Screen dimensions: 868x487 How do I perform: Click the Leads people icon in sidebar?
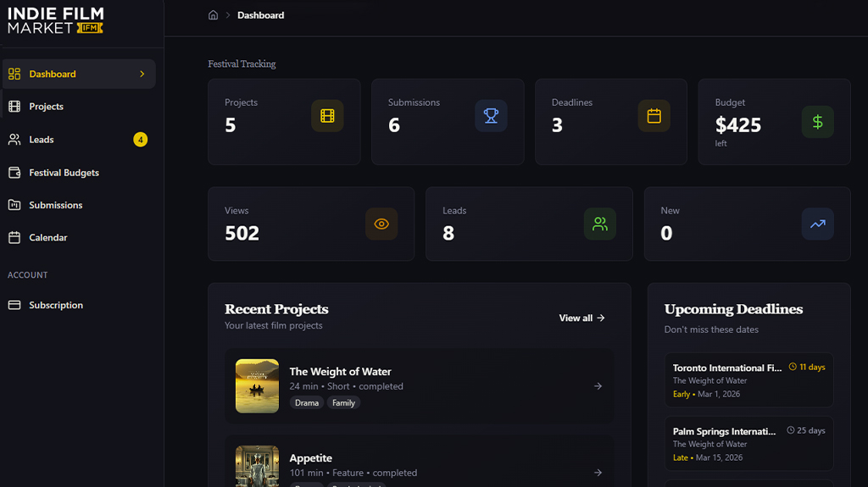tap(14, 140)
